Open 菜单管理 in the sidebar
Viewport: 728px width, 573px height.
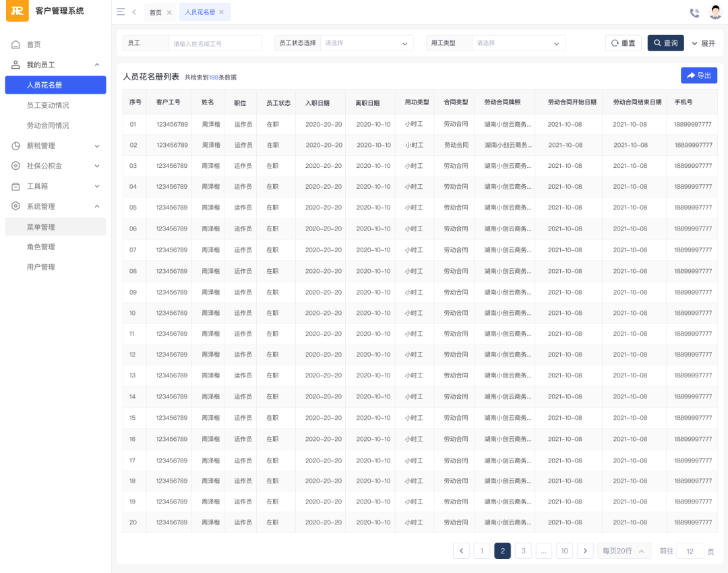56,227
